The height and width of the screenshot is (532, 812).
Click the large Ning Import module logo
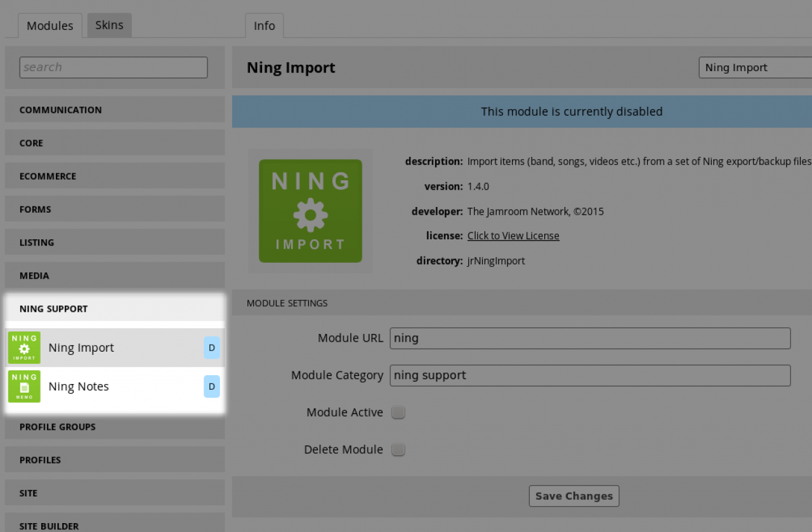point(310,211)
